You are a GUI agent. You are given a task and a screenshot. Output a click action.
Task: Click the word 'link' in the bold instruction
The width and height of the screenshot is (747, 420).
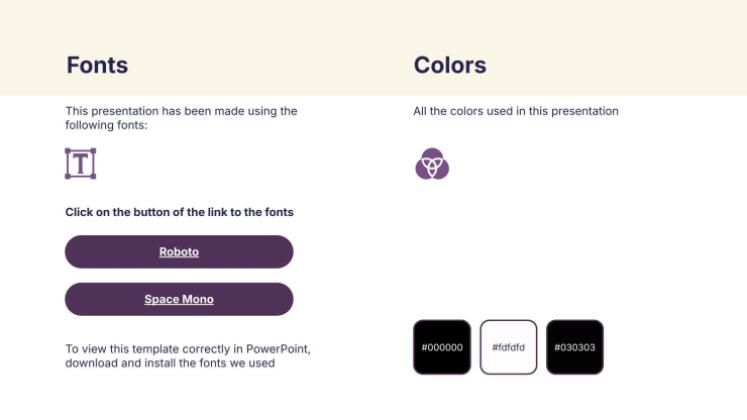231,212
